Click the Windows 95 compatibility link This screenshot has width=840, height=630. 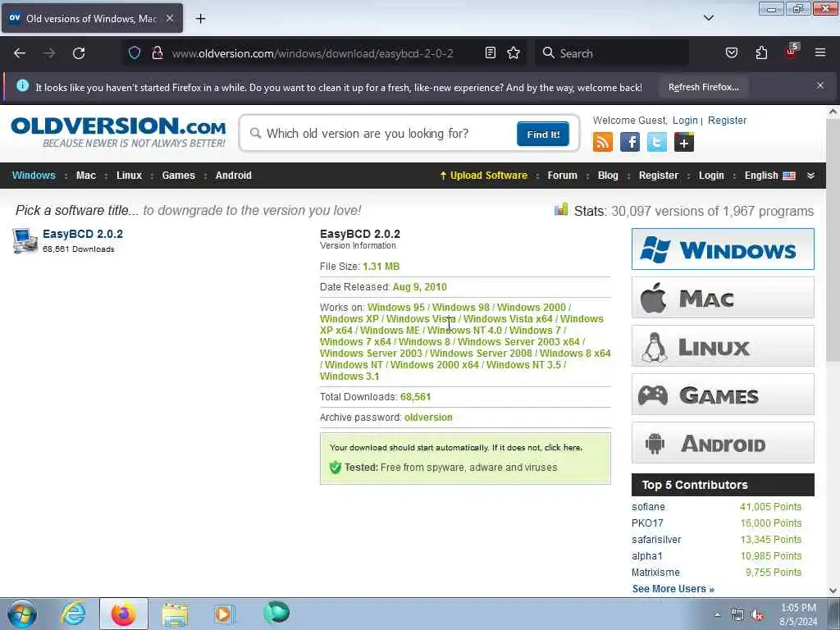point(396,307)
